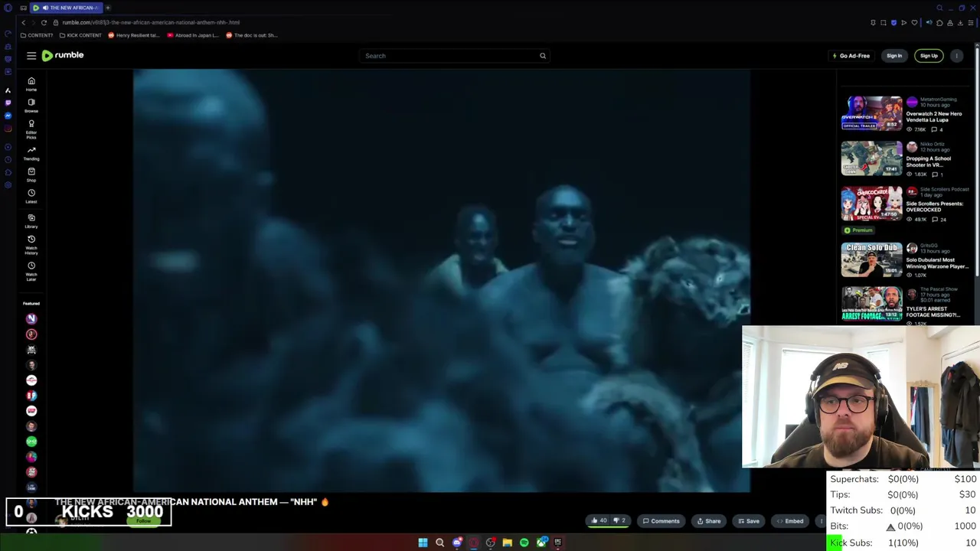Open Browse in Rumble sidebar
The width and height of the screenshot is (980, 551).
pos(31,105)
